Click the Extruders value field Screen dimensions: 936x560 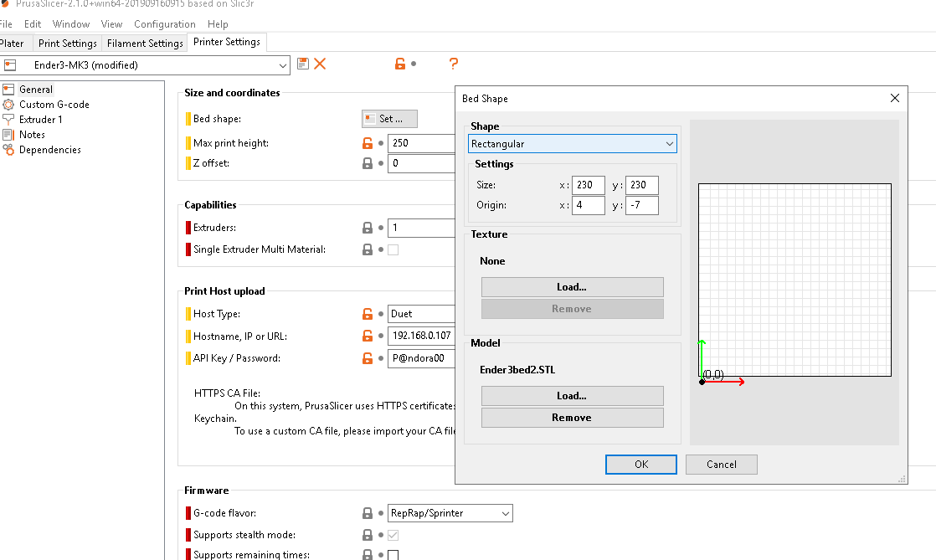[421, 228]
